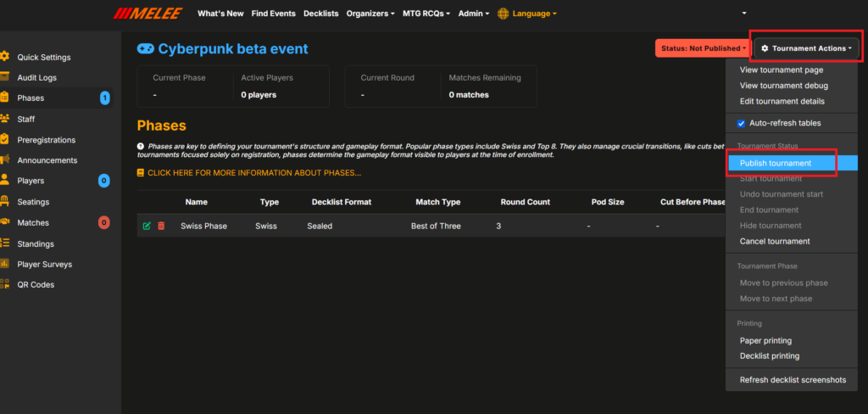This screenshot has height=414, width=868.
Task: Go to Staff section in sidebar
Action: (26, 119)
